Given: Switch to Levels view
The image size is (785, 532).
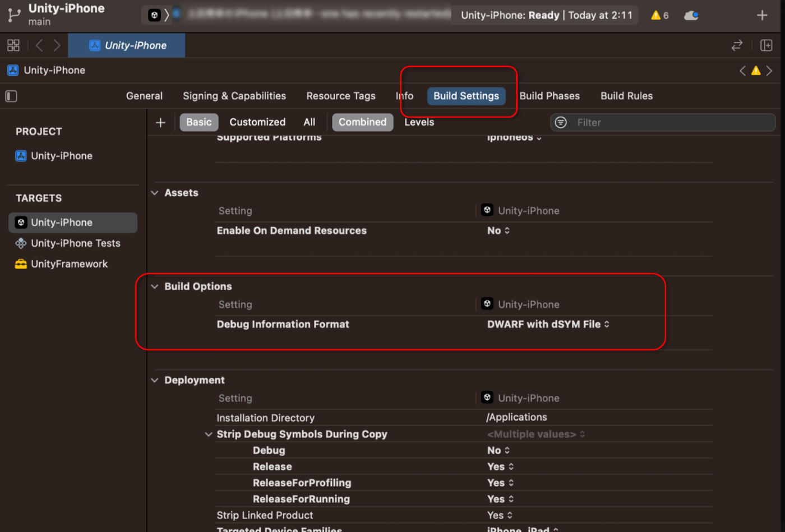Looking at the screenshot, I should click(419, 122).
